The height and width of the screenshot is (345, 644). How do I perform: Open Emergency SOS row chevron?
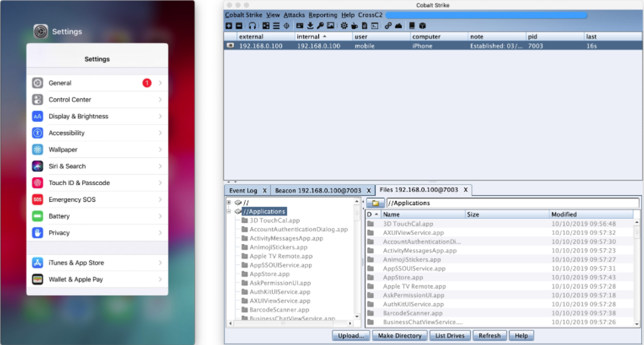tap(161, 199)
